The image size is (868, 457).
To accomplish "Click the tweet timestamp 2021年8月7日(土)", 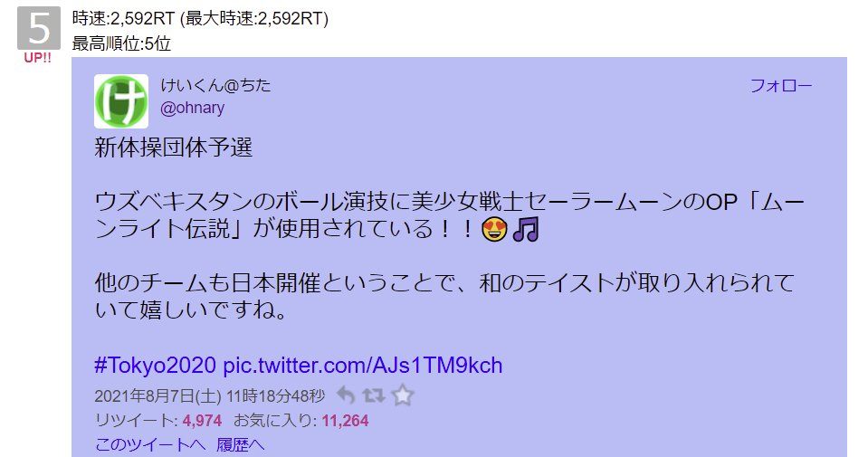I will coord(157,396).
